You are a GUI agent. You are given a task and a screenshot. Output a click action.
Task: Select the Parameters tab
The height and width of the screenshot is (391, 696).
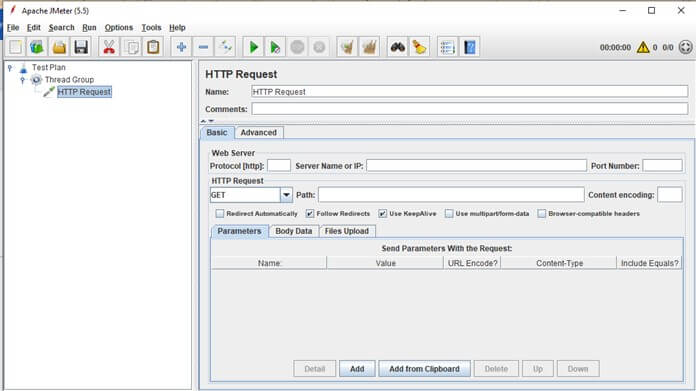239,231
